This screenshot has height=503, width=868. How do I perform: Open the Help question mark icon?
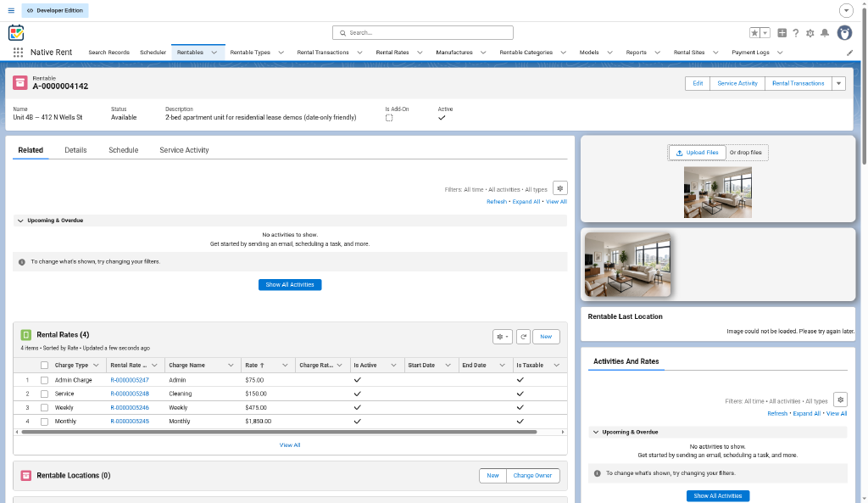795,33
